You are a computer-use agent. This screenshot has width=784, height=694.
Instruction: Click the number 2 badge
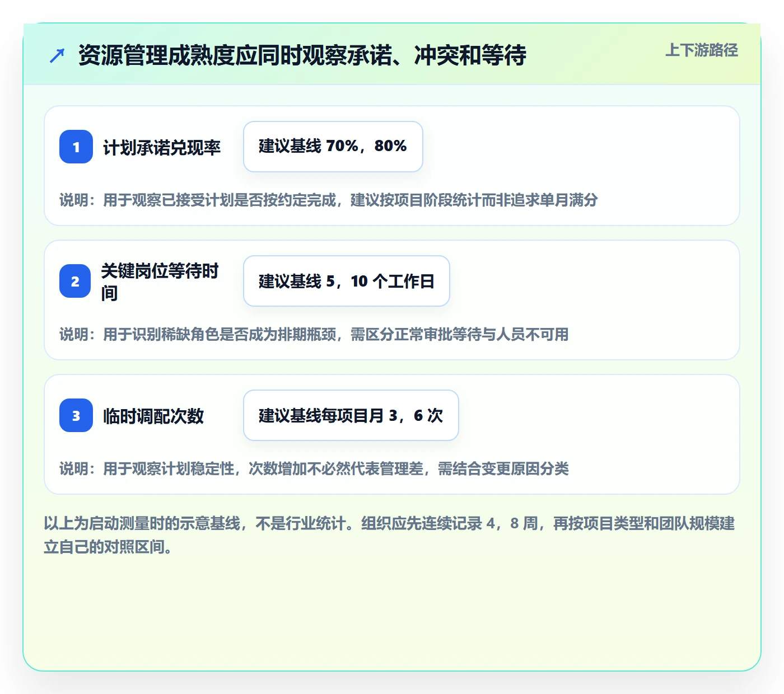click(75, 281)
